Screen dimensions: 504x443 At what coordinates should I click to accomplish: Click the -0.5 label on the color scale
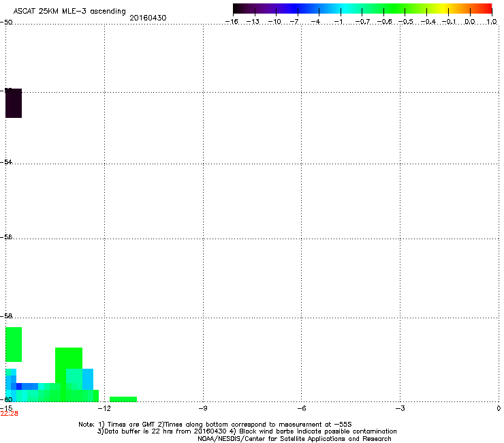click(406, 22)
